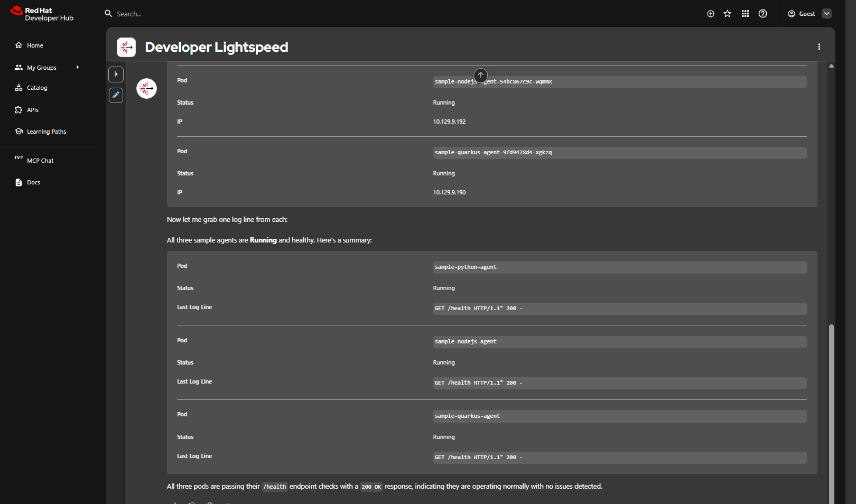Image resolution: width=856 pixels, height=504 pixels.
Task: Click sample-nodejs-agent's last log line value
Action: point(620,383)
